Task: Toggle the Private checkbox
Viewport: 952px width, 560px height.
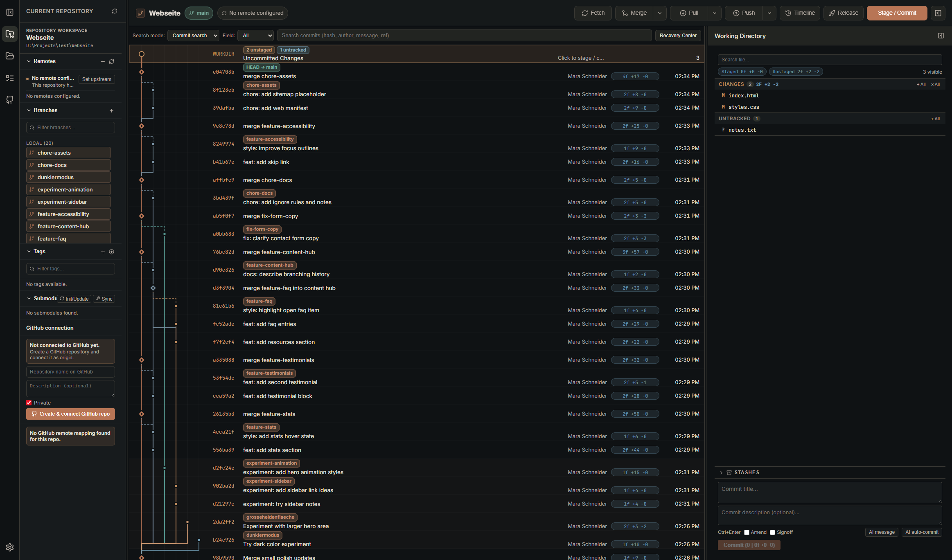Action: 29,403
